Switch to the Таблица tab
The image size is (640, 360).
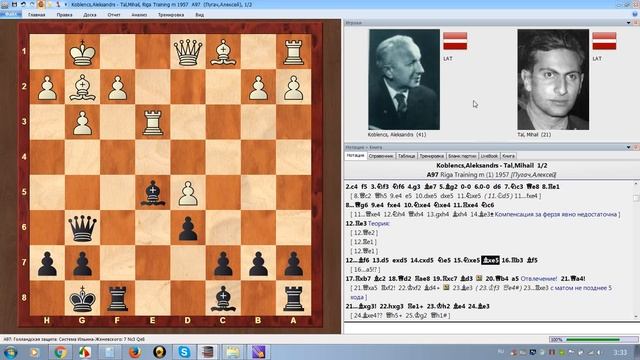[x=407, y=156]
